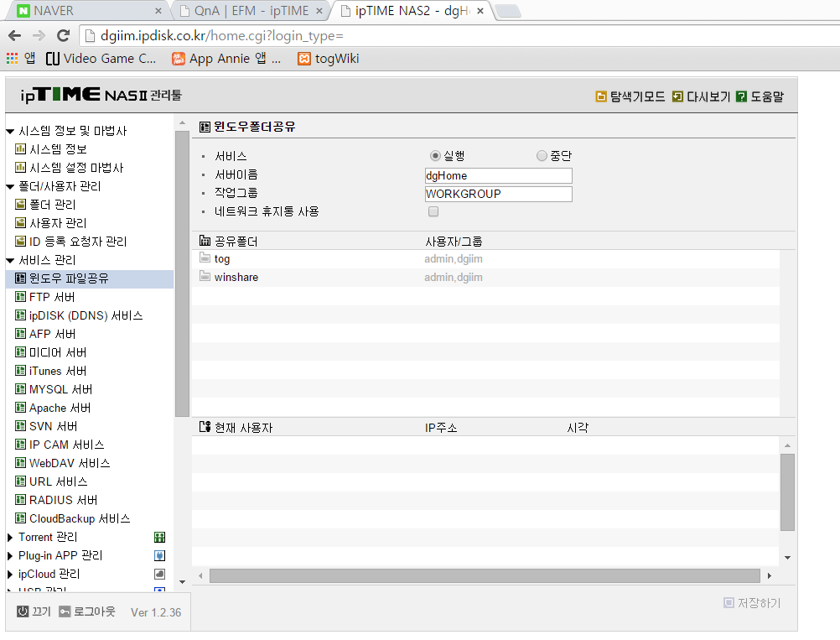This screenshot has height=640, width=840.
Task: Go back with browser back arrow
Action: tap(14, 36)
